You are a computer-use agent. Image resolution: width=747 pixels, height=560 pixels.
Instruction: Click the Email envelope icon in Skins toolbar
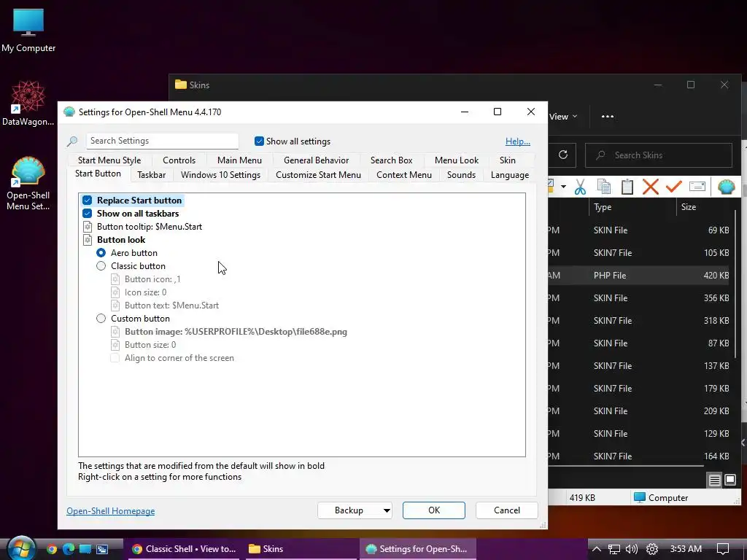point(697,186)
